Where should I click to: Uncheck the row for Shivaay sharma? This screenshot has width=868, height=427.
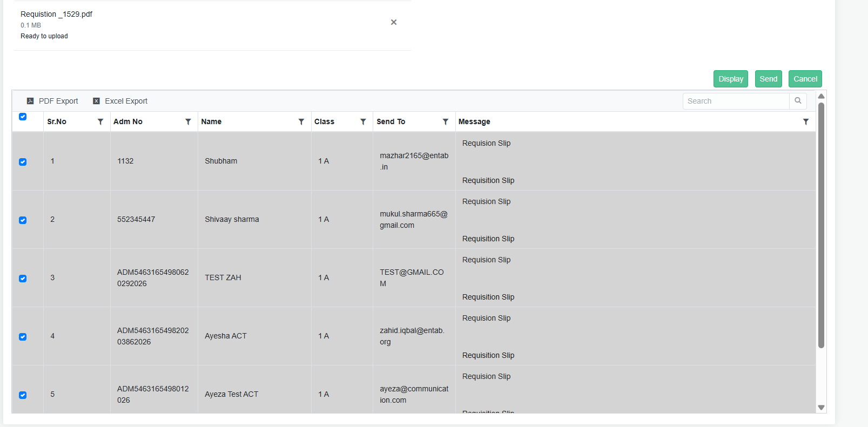pyautogui.click(x=23, y=220)
